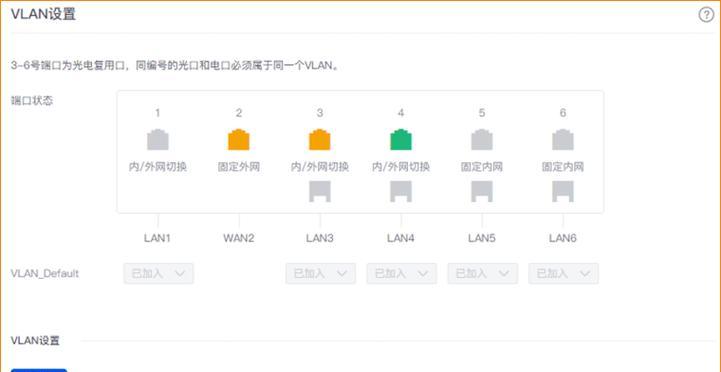Image resolution: width=721 pixels, height=372 pixels.
Task: Open LAN1 VLAN_Default membership dropdown
Action: 158,274
